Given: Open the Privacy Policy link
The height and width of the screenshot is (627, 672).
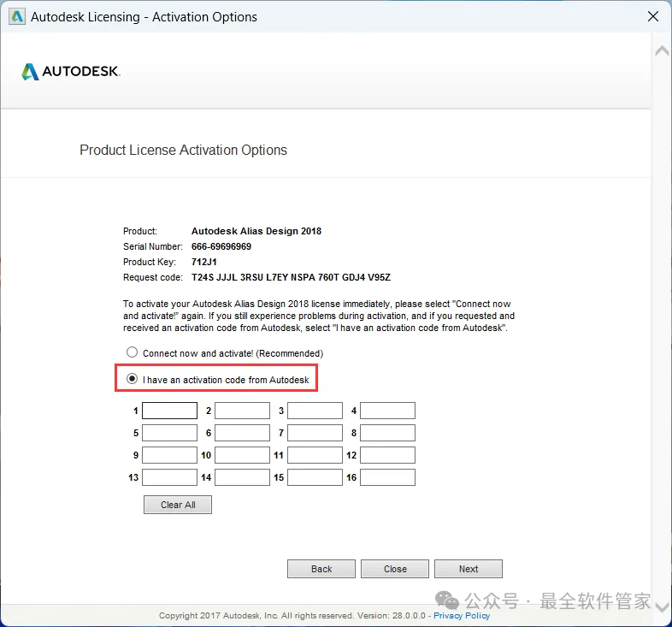Looking at the screenshot, I should coord(462,615).
